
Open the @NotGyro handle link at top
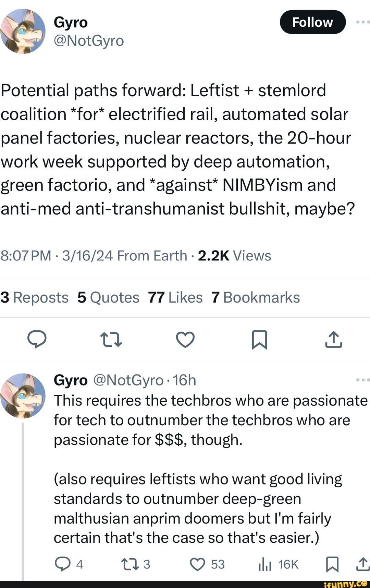coord(89,41)
